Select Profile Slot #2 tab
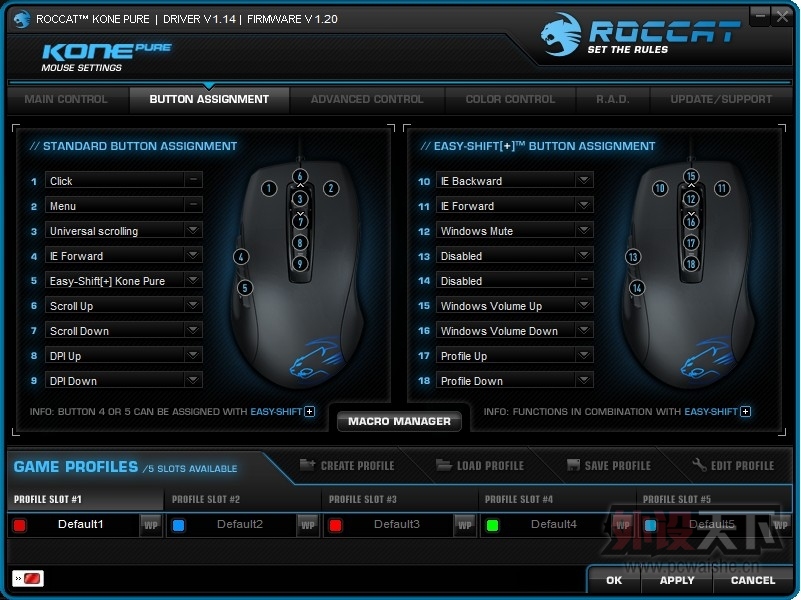 pyautogui.click(x=243, y=499)
